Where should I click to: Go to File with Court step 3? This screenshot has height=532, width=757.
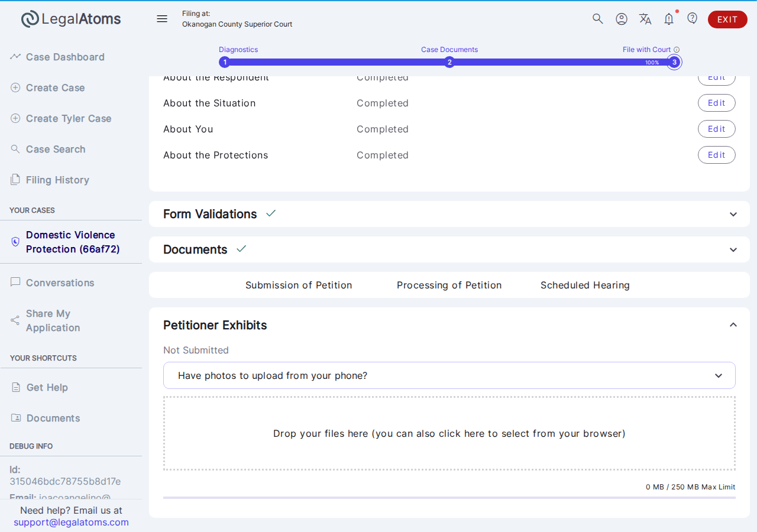[x=674, y=62]
